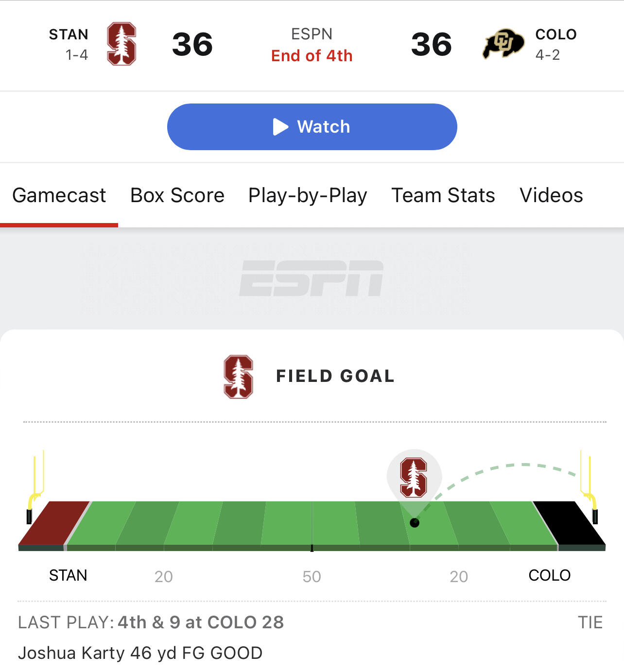Image resolution: width=624 pixels, height=672 pixels.
Task: Select the Gamecast tab
Action: point(59,195)
